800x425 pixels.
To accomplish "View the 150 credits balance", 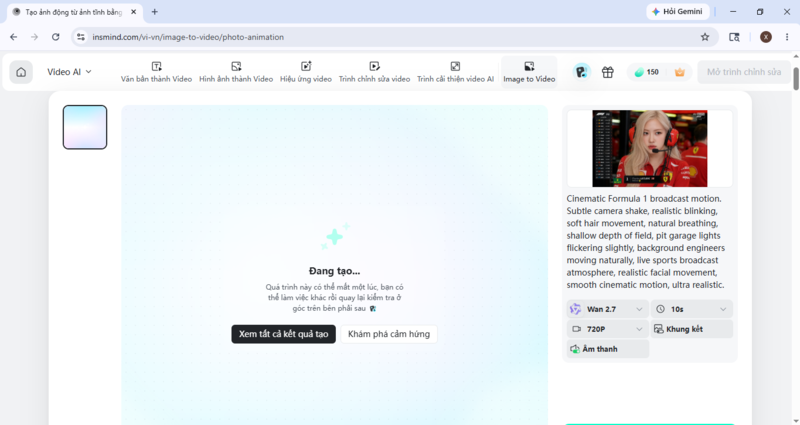I will [x=646, y=72].
